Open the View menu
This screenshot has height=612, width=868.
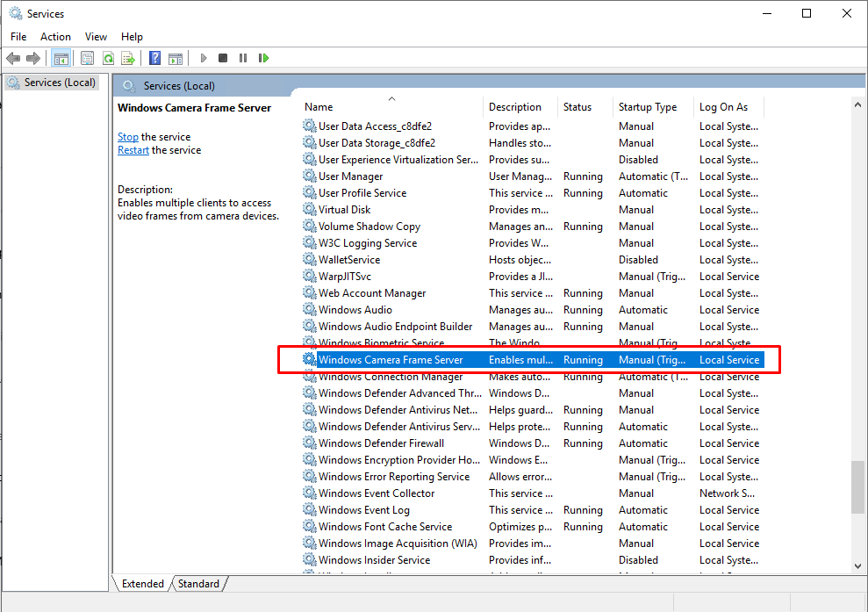coord(96,37)
